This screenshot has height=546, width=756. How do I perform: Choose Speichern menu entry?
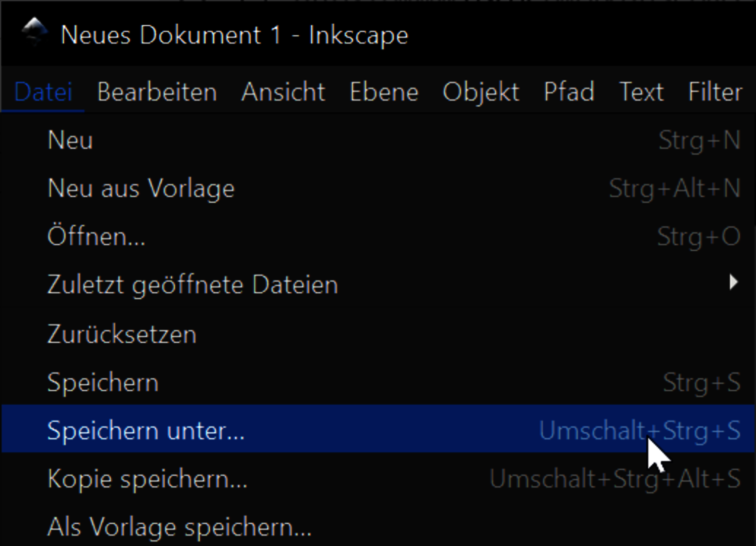[x=103, y=383]
